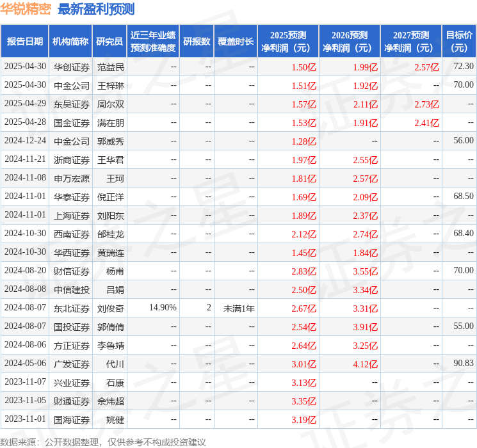Viewport: 477px width, 448px height.
Task: Click the 2025预测净利润 column header
Action: tap(288, 42)
